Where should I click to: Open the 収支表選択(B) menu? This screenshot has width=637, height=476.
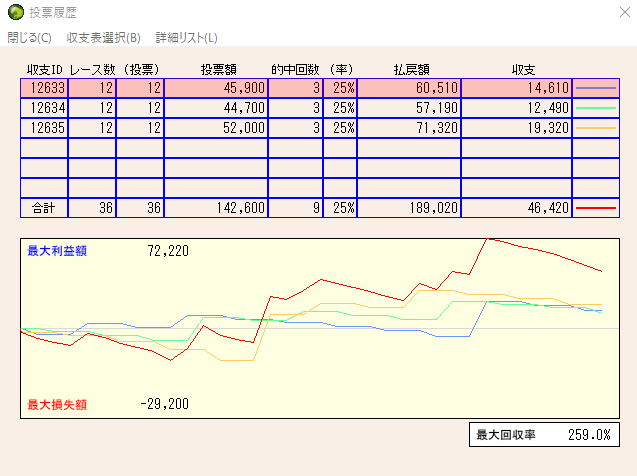(103, 38)
